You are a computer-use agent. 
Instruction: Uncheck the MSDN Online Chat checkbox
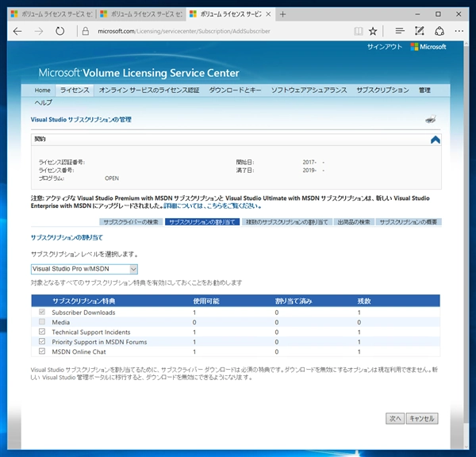coord(42,351)
